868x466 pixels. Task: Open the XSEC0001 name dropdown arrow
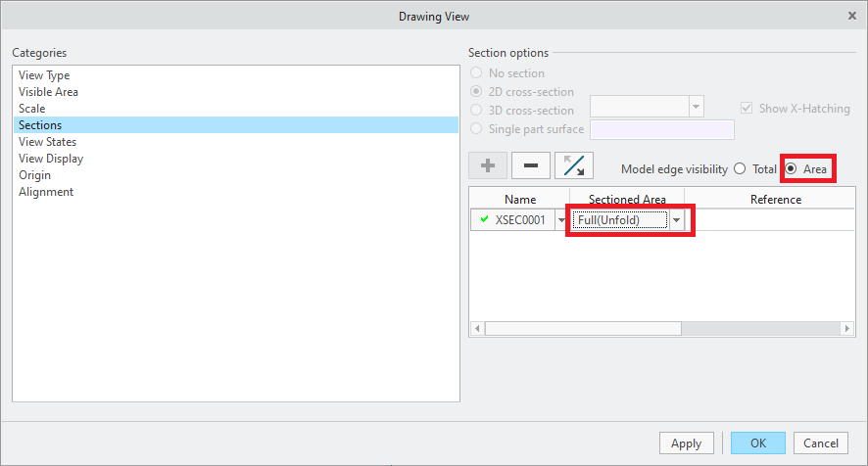coord(561,220)
